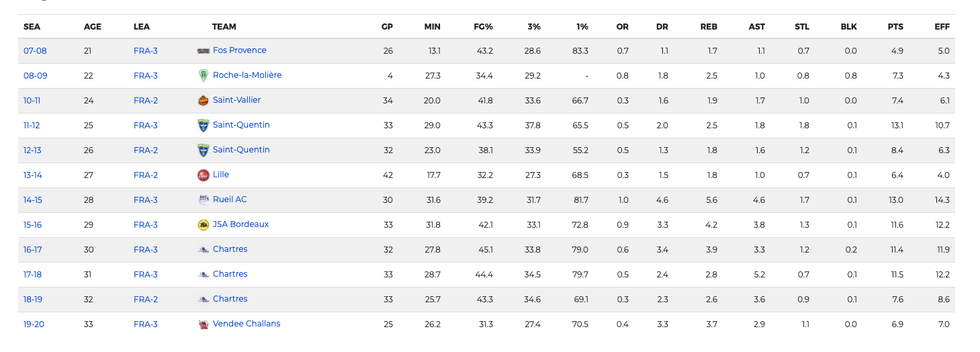Viewport: 980px width, 352px height.
Task: Open the Vendee Challans team link
Action: [247, 324]
